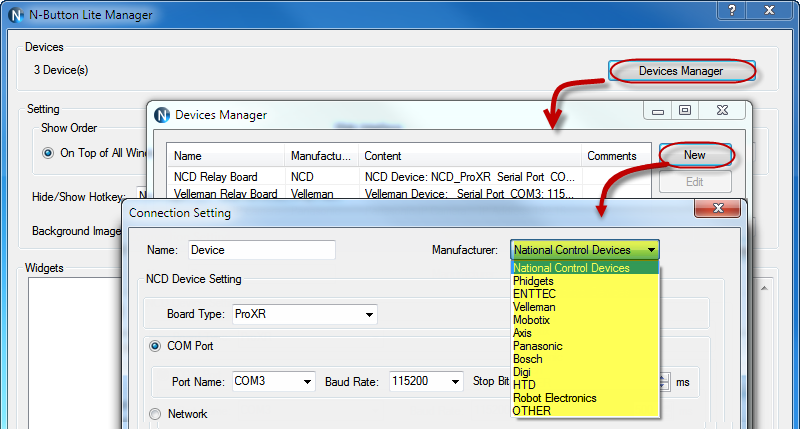Viewport: 800px width, 429px height.
Task: Click the device Name input field
Action: (262, 250)
